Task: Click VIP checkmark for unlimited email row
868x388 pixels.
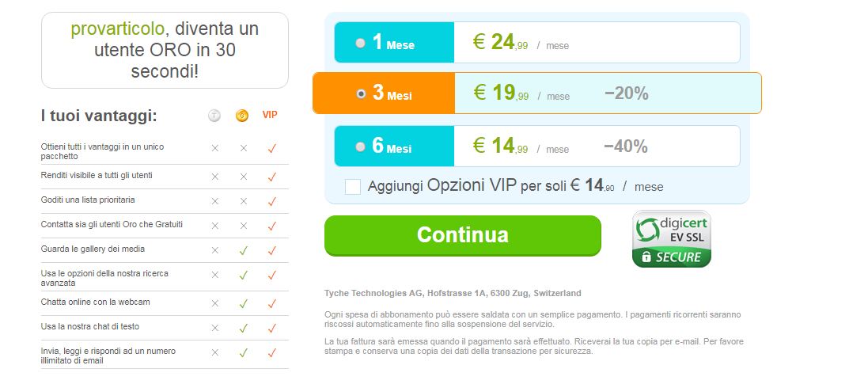Action: pos(271,353)
